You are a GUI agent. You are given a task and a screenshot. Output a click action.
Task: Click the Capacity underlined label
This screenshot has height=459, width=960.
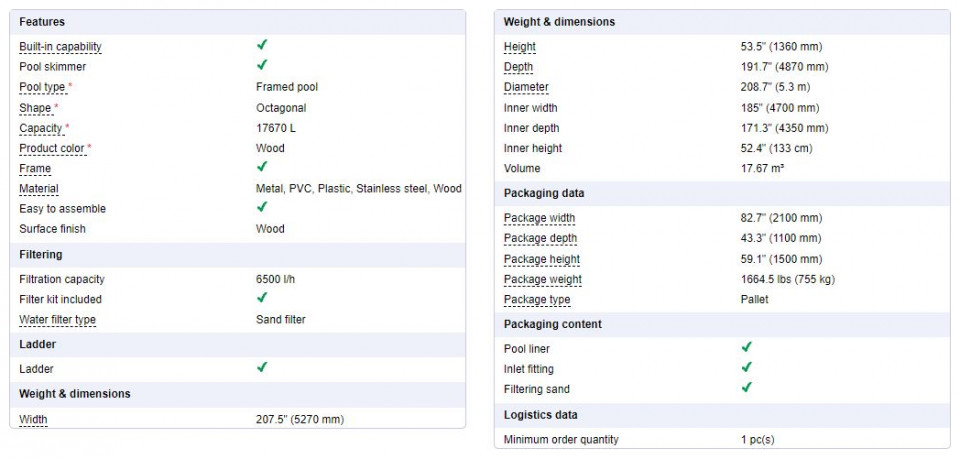(x=41, y=128)
